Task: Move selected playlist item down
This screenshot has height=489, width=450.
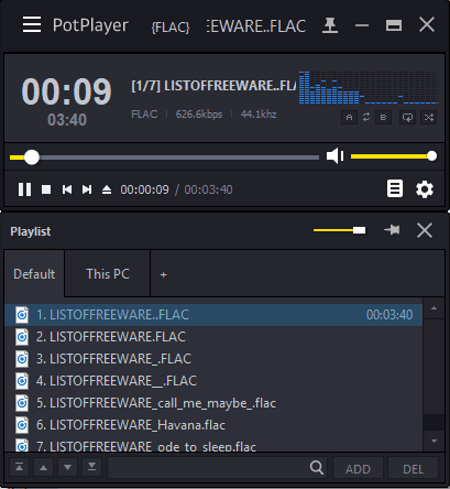Action: pyautogui.click(x=68, y=467)
